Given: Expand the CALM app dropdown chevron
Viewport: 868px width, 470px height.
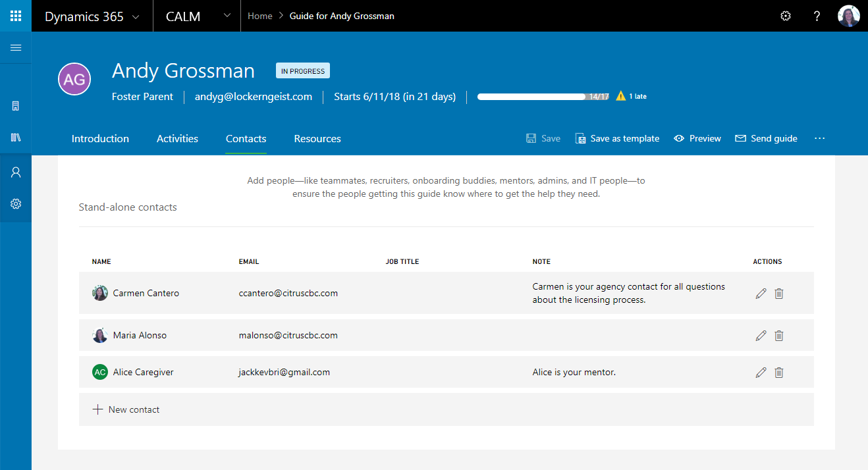Looking at the screenshot, I should click(228, 16).
